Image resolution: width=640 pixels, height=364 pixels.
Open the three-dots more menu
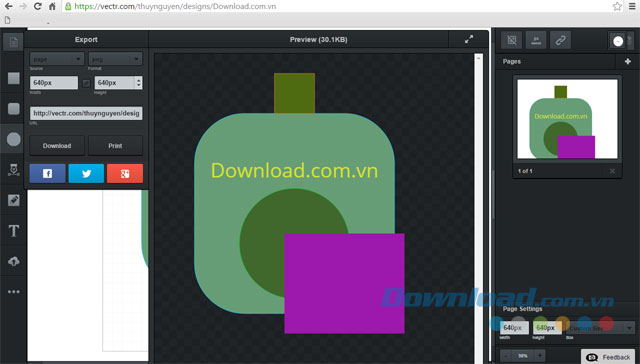[13, 292]
